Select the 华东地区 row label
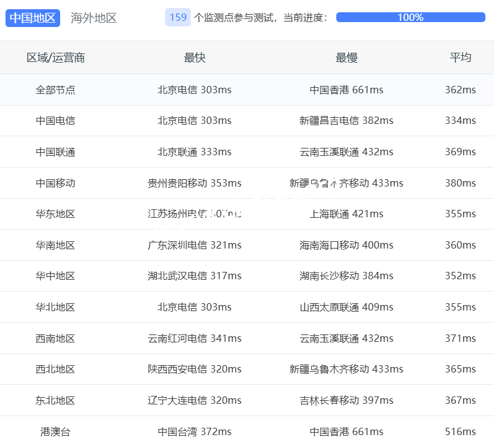 55,214
